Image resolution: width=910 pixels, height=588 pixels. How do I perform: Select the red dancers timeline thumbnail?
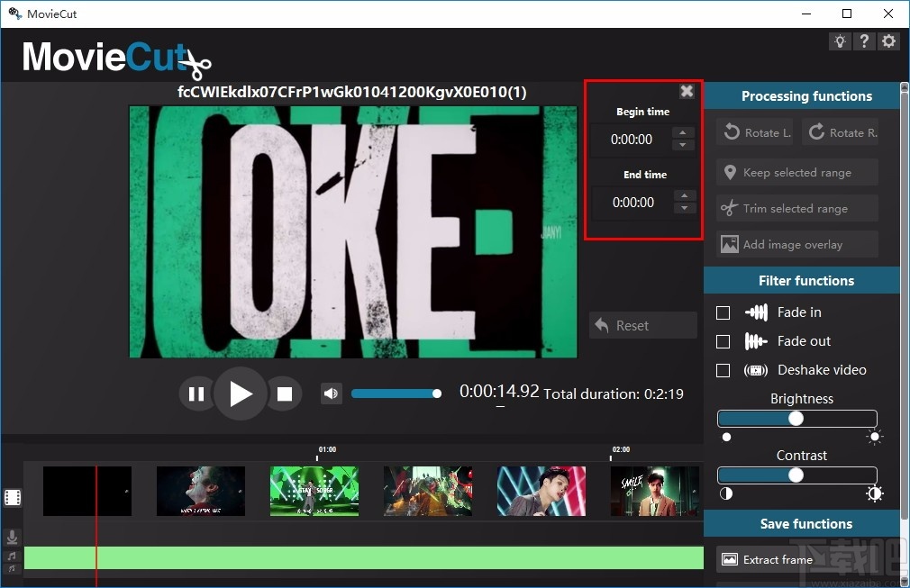[x=428, y=491]
